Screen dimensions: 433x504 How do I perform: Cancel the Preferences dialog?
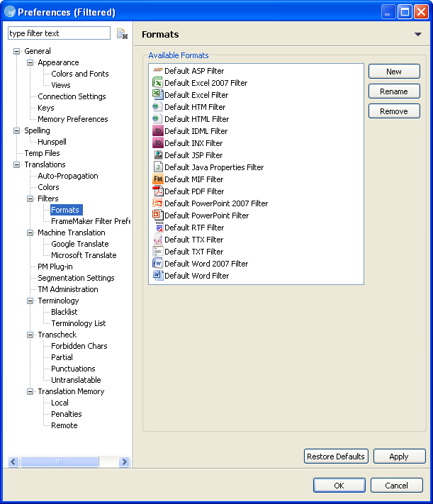pos(396,486)
